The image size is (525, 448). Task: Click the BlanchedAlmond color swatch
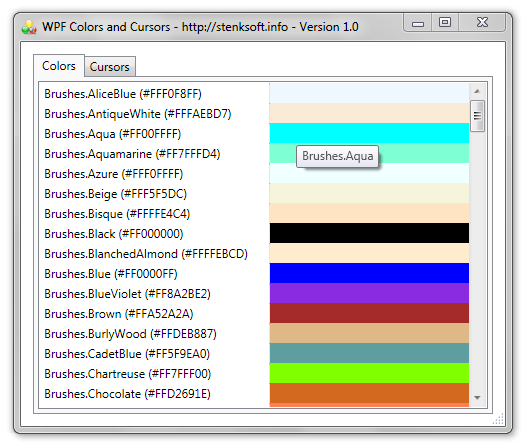pyautogui.click(x=369, y=253)
